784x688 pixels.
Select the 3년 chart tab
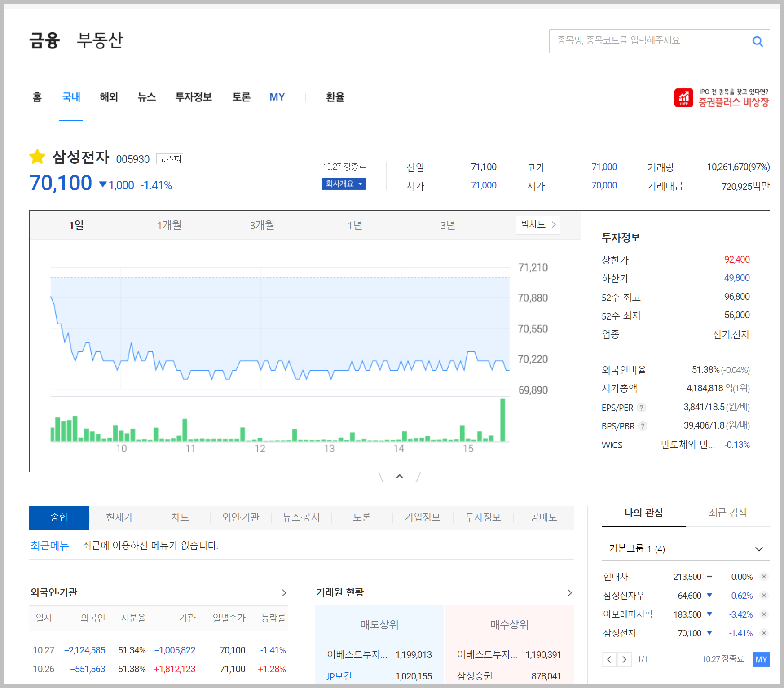[x=448, y=225]
